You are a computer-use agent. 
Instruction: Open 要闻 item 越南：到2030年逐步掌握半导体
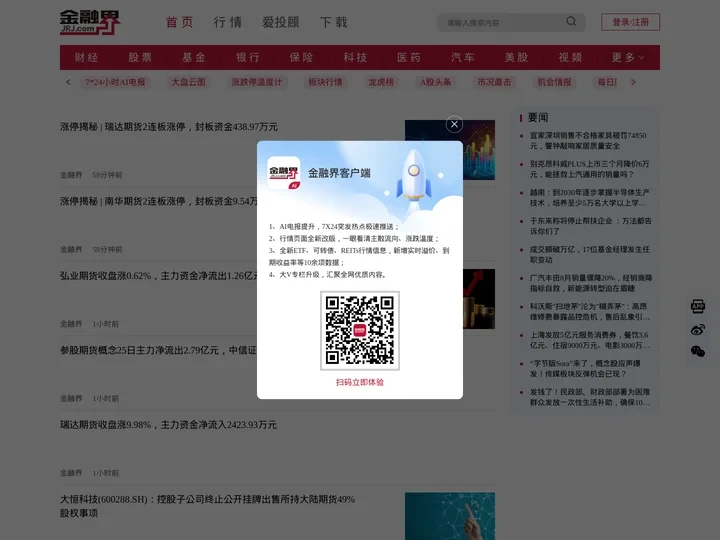[x=590, y=197]
